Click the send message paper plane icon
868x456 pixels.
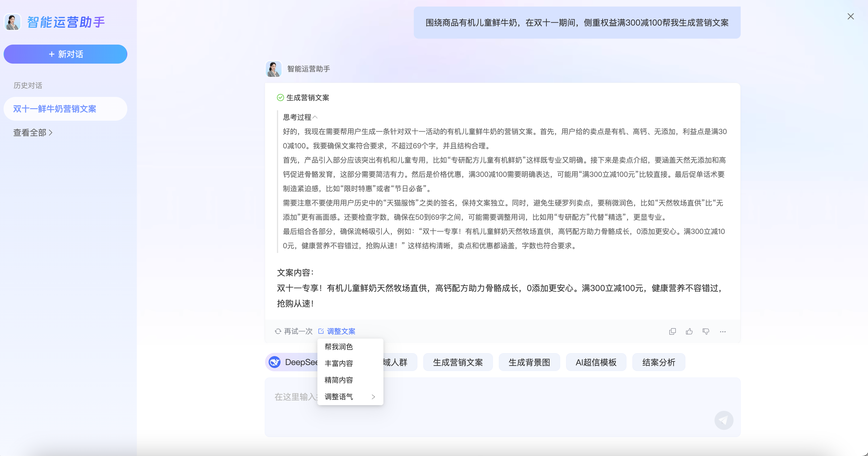[723, 420]
